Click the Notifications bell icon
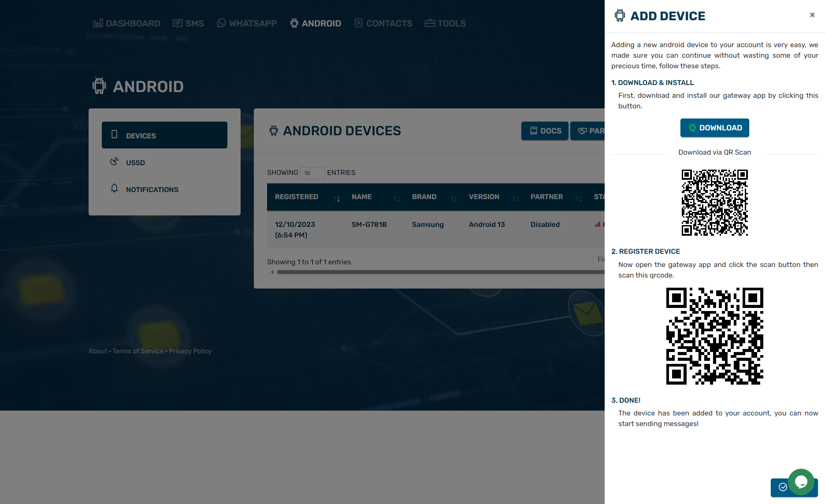 click(114, 188)
